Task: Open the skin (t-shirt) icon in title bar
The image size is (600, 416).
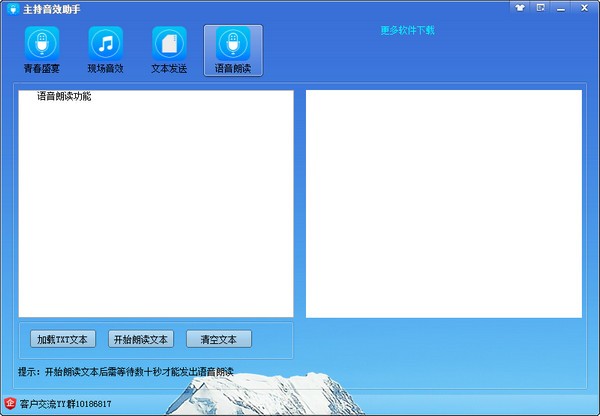Action: 519,8
